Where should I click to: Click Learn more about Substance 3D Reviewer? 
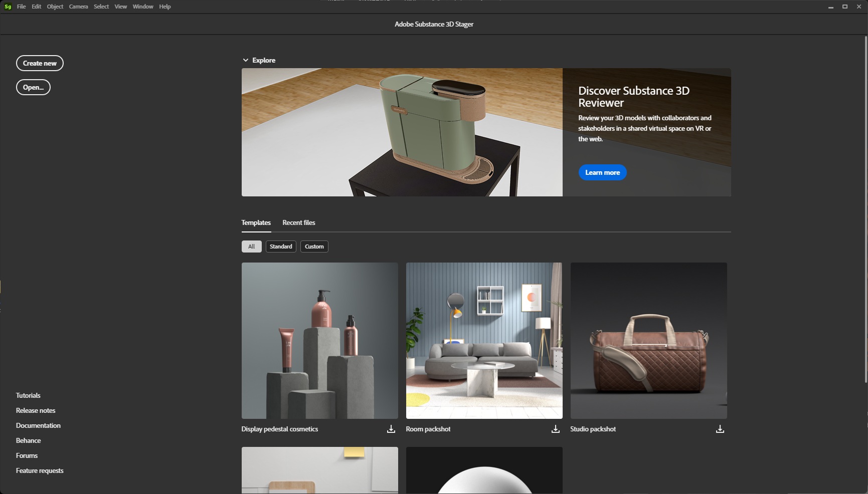click(x=602, y=172)
